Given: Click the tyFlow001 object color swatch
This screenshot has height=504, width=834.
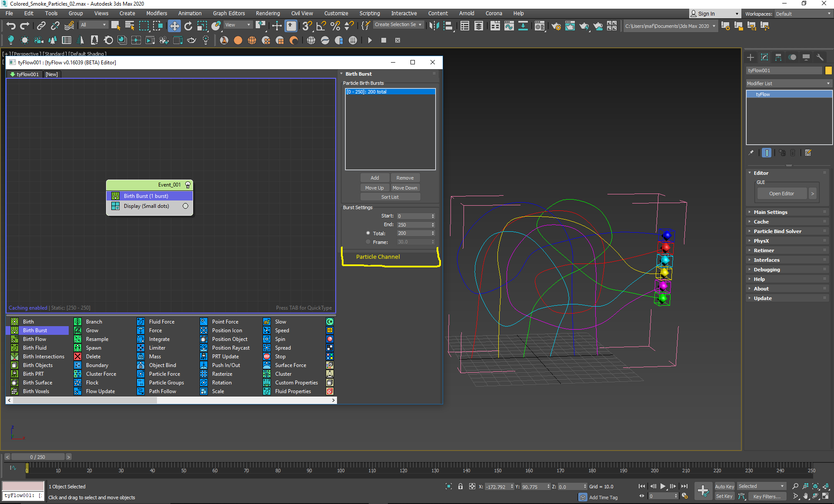Looking at the screenshot, I should pos(828,70).
